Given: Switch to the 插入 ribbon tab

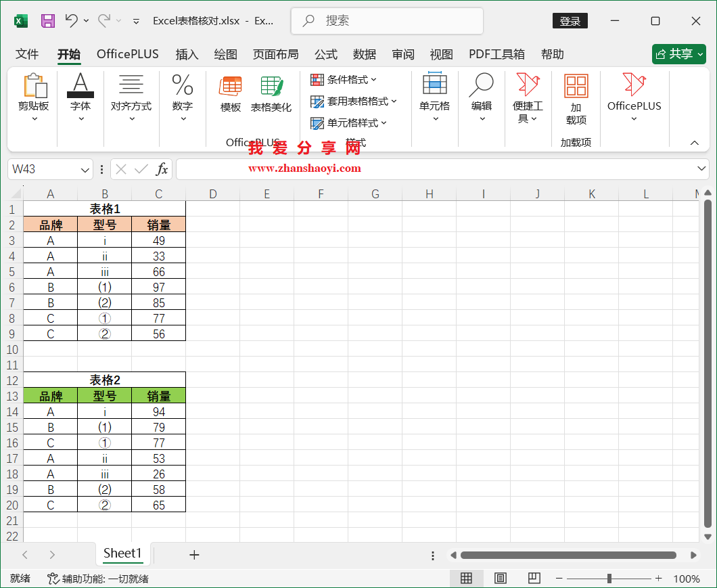Looking at the screenshot, I should pyautogui.click(x=187, y=54).
